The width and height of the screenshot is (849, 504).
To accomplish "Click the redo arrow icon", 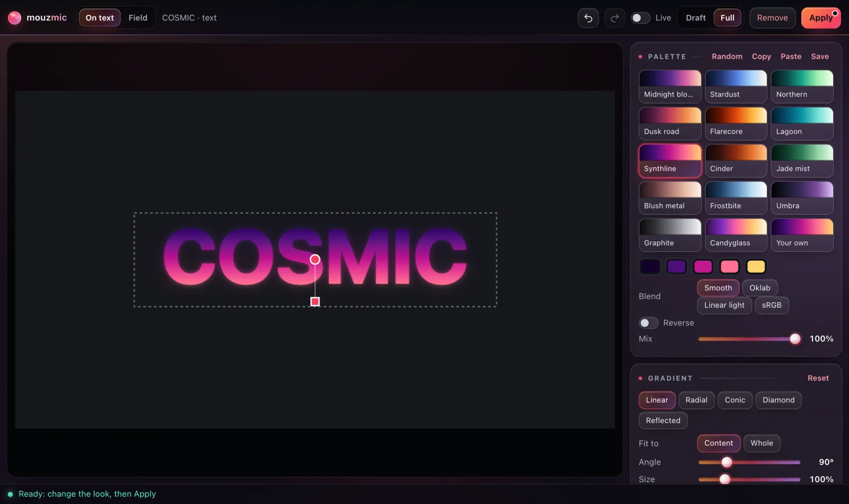I will pyautogui.click(x=614, y=18).
